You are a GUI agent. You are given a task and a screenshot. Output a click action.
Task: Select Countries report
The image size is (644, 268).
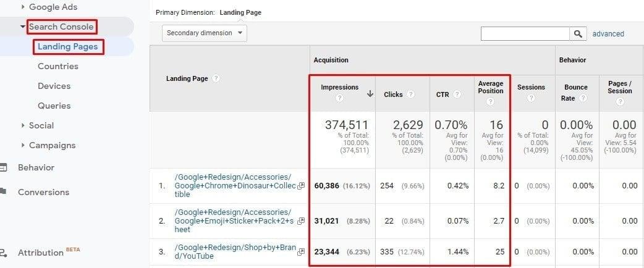click(58, 66)
